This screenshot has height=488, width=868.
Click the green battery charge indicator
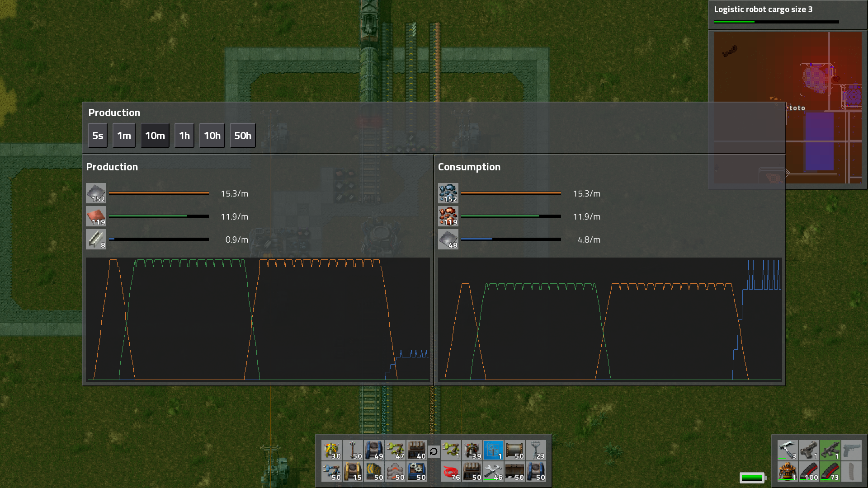[753, 478]
